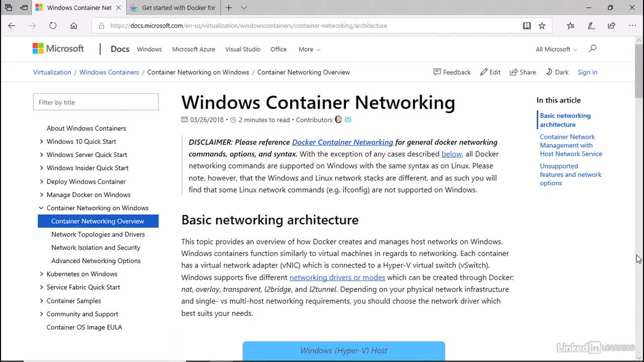Image resolution: width=644 pixels, height=362 pixels.
Task: Open Office header link
Action: coord(279,49)
